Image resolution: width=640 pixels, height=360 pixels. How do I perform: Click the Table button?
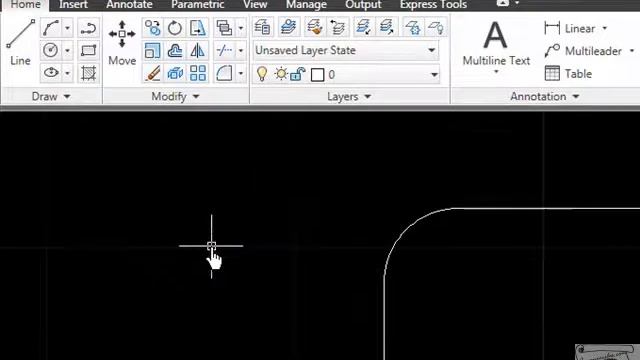coord(569,74)
